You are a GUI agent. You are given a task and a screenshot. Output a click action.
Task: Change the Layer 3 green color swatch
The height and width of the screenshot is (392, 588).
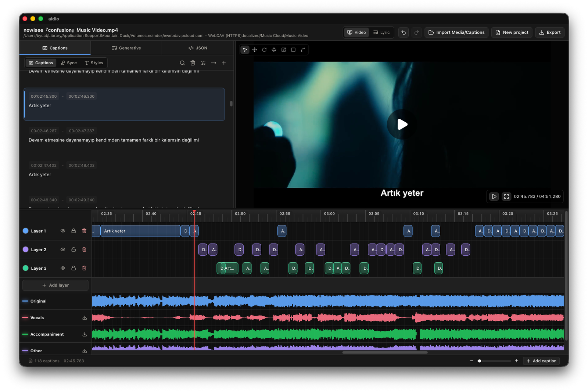coord(26,268)
